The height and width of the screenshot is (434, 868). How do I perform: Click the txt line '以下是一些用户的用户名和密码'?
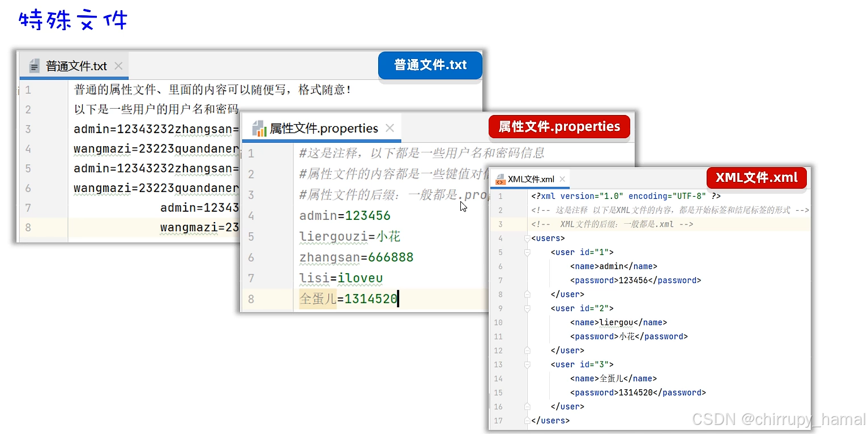click(156, 109)
